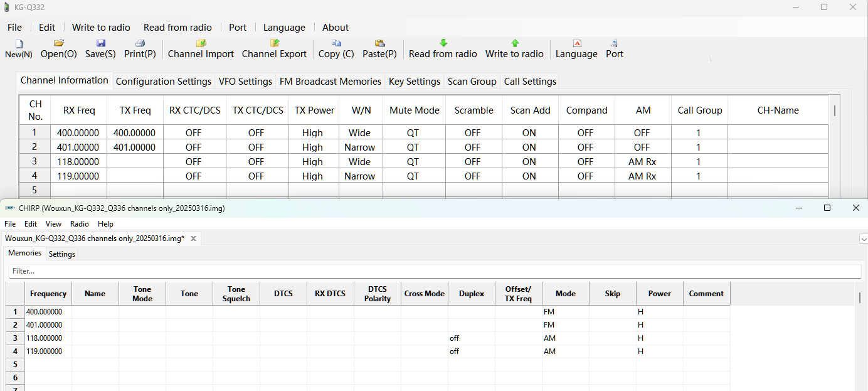The width and height of the screenshot is (868, 391).
Task: Click CHIRP frequency cell 118.000000
Action: [x=48, y=338]
